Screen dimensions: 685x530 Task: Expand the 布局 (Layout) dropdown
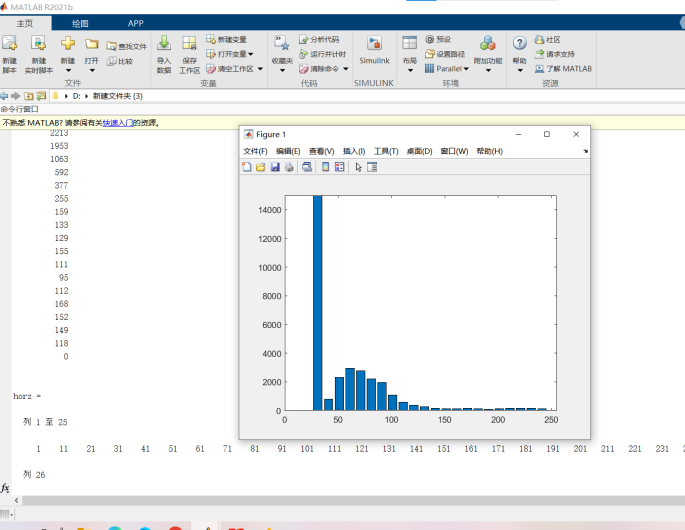(x=410, y=70)
